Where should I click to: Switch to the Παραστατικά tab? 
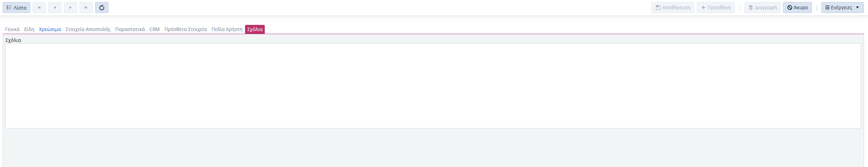tap(130, 29)
